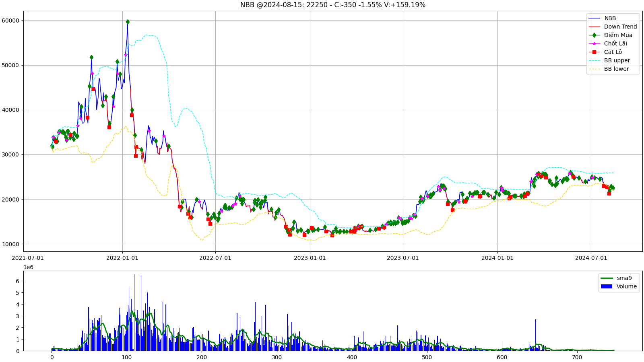This screenshot has height=362, width=644.
Task: Click x-axis date 2024-07-01
Action: pos(591,258)
